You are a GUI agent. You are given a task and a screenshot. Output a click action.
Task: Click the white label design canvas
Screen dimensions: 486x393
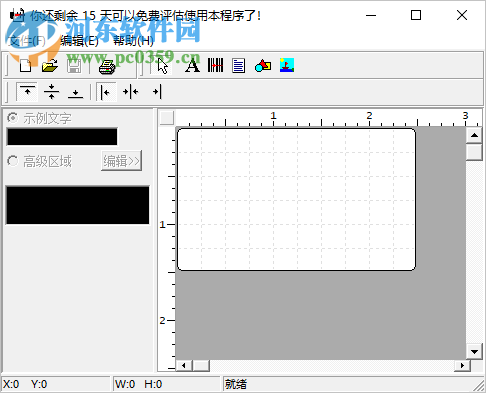[x=296, y=199]
